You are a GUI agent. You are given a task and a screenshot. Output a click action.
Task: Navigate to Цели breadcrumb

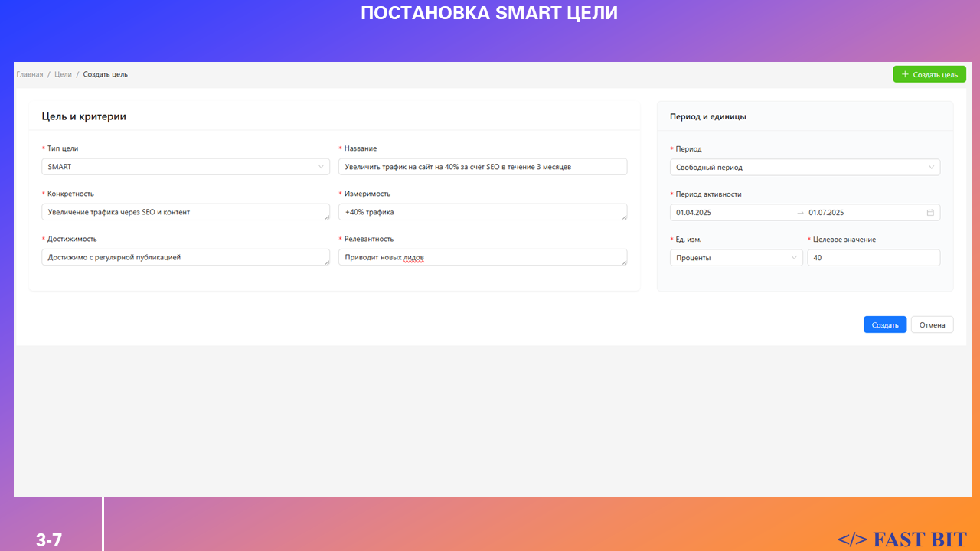(64, 74)
